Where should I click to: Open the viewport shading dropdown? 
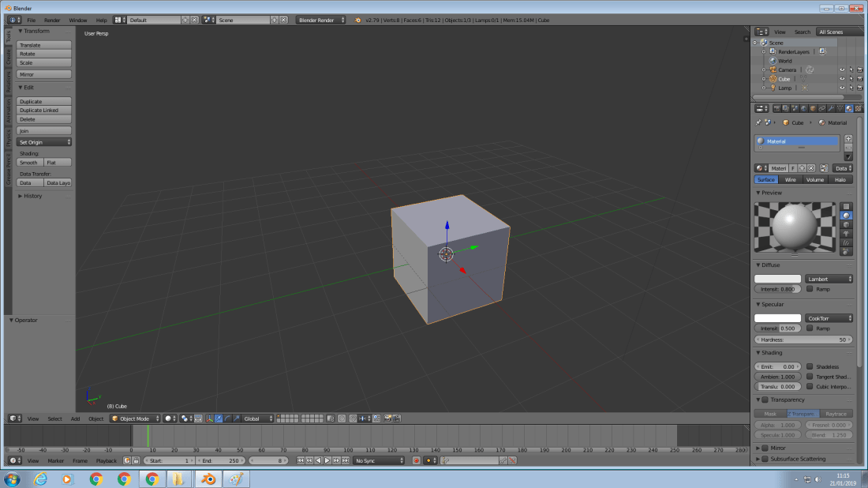click(167, 419)
